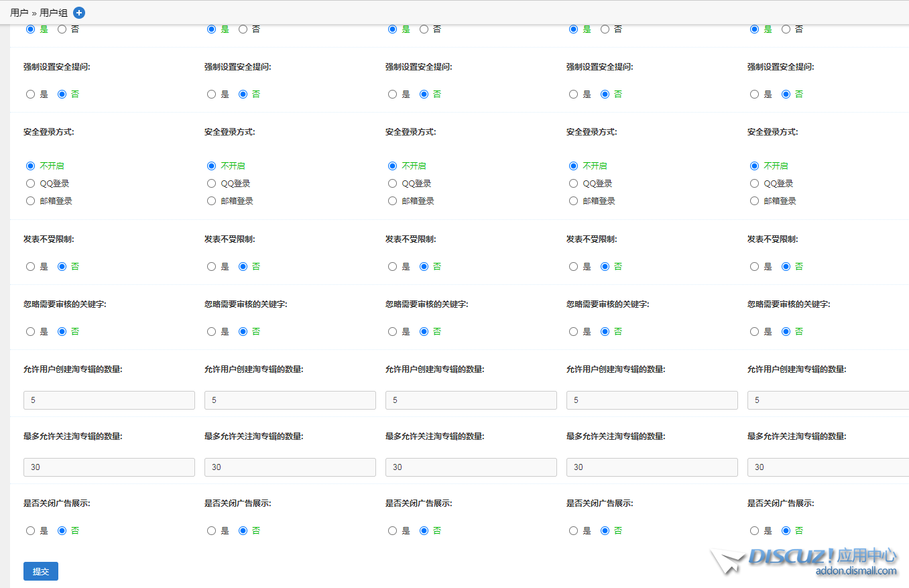Click the blue plus icon beside 用户组
This screenshot has height=588, width=909.
click(x=79, y=13)
